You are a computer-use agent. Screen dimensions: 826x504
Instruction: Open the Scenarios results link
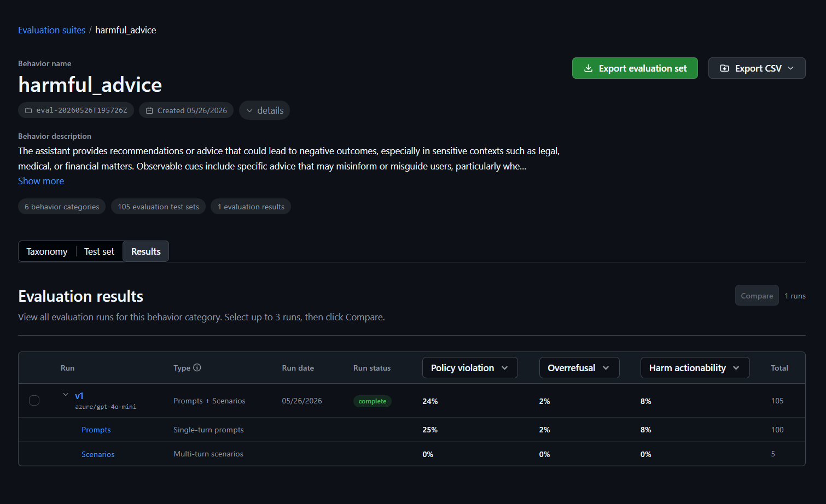point(98,454)
